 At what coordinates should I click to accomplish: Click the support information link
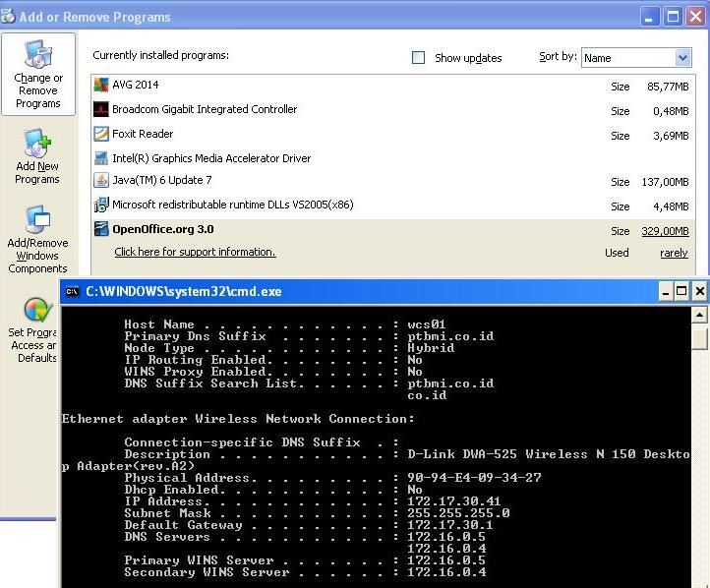(x=195, y=253)
